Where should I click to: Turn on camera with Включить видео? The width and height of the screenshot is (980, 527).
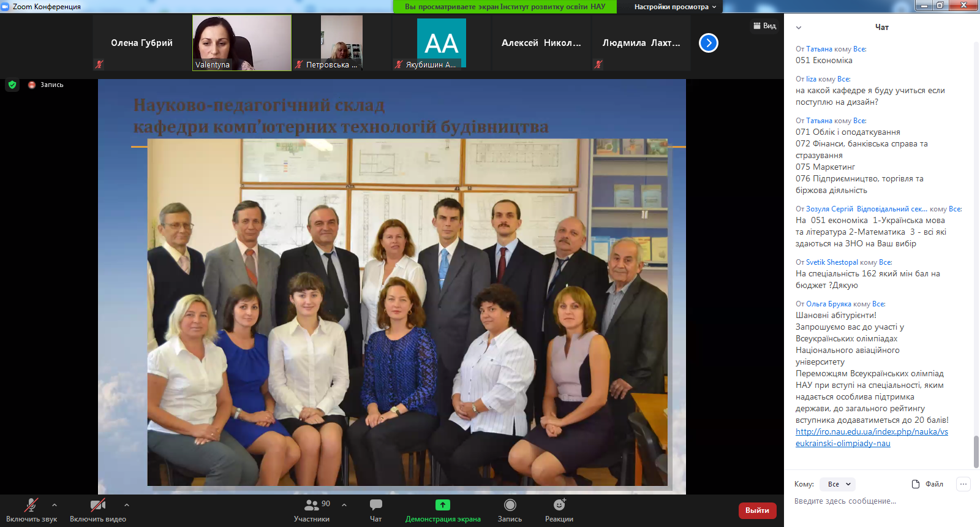tap(97, 505)
